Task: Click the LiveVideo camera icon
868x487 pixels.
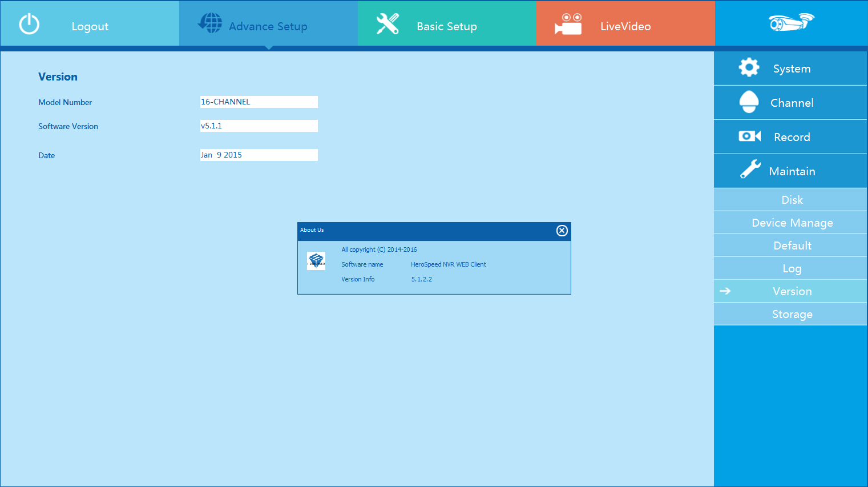Action: coord(568,25)
